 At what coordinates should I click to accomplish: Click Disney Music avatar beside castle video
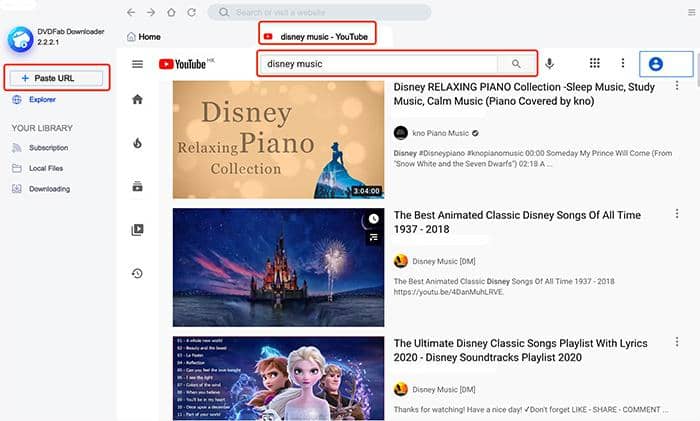point(401,261)
